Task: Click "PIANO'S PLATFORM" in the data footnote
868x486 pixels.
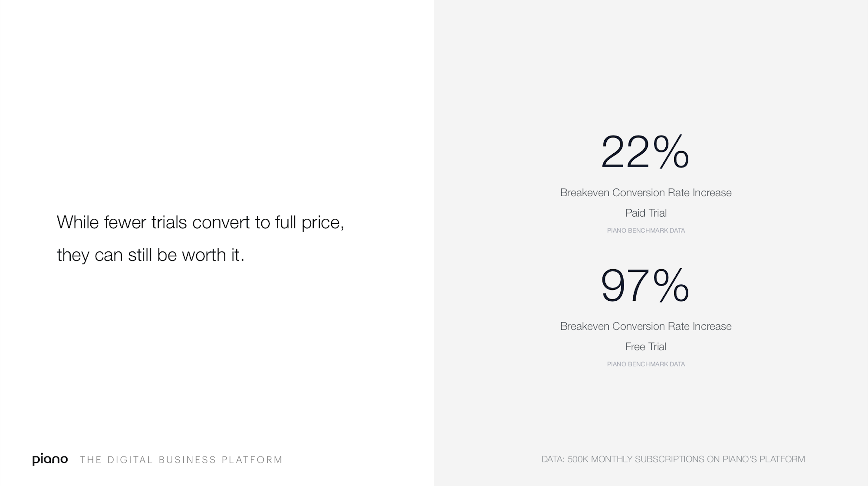Action: tap(764, 459)
